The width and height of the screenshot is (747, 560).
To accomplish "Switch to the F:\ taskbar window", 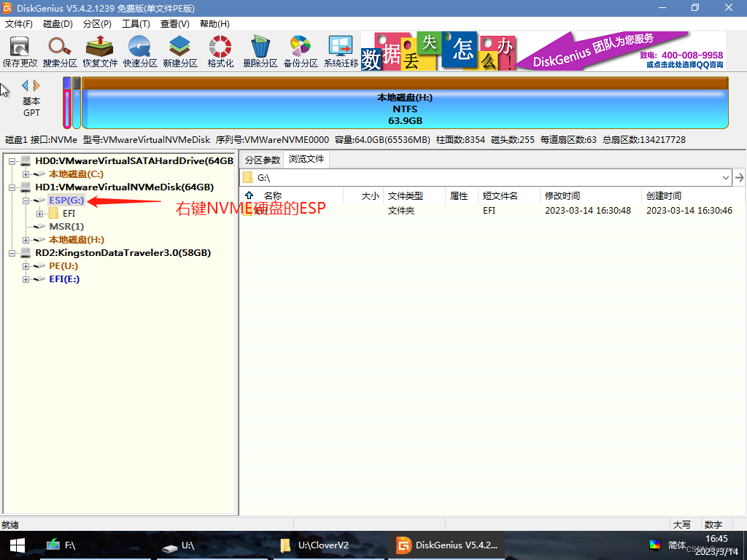I will pos(96,545).
